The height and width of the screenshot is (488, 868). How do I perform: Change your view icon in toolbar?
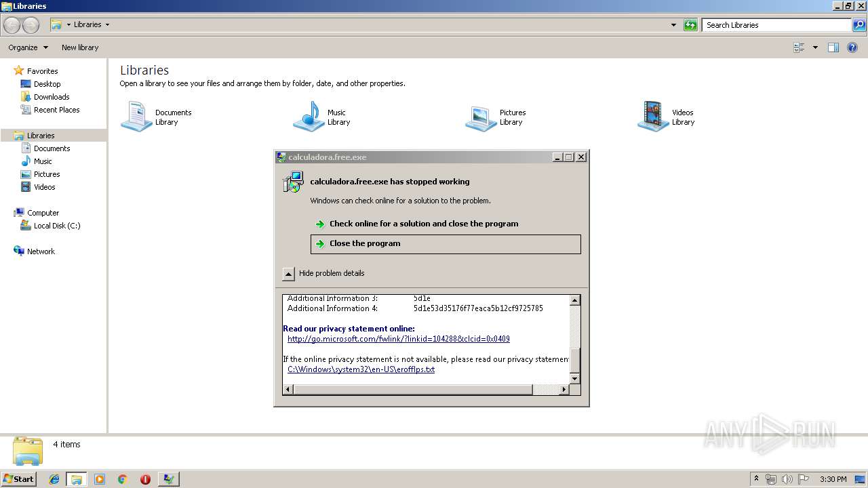[799, 47]
